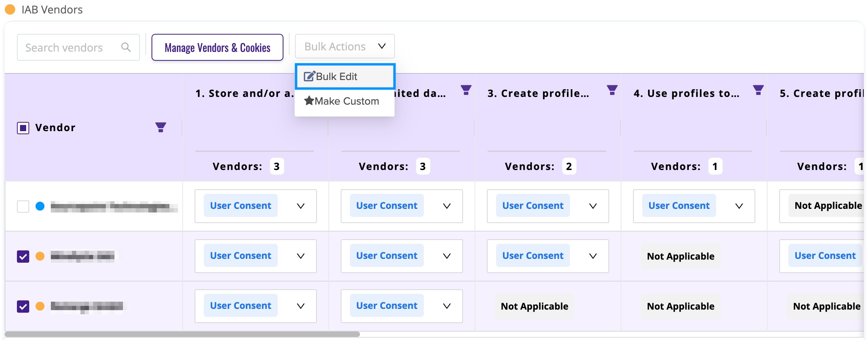The width and height of the screenshot is (868, 340).
Task: Click filter funnel on second purpose column
Action: [466, 90]
